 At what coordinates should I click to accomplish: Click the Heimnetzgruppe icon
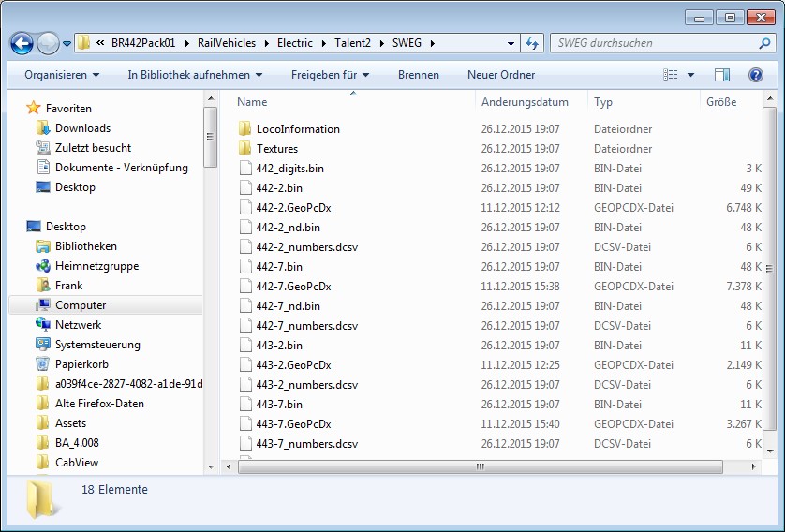pos(43,266)
